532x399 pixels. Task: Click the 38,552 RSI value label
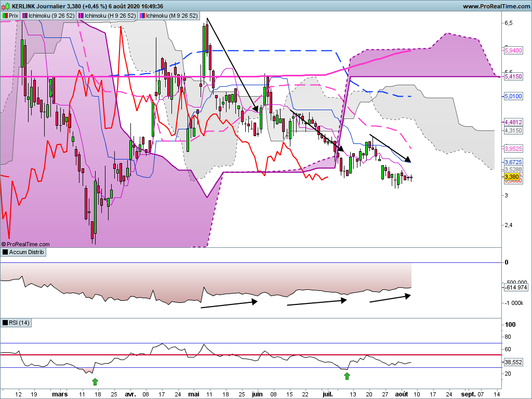tap(513, 362)
